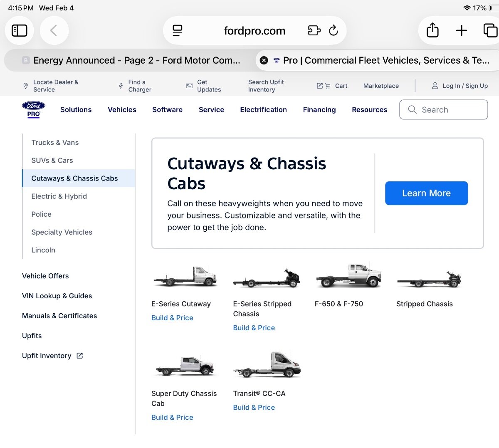Click the Ford Pro logo
499x448 pixels.
click(34, 110)
